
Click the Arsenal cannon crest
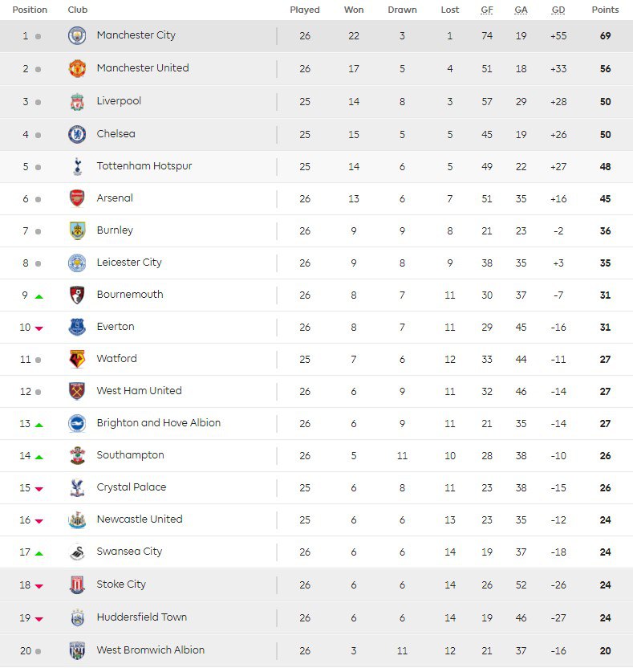point(77,198)
